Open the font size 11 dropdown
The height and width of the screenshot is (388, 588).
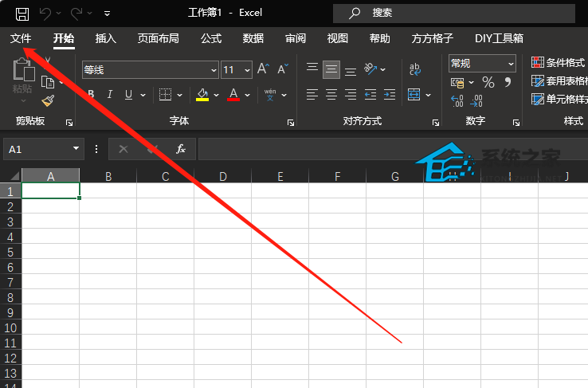coord(247,70)
